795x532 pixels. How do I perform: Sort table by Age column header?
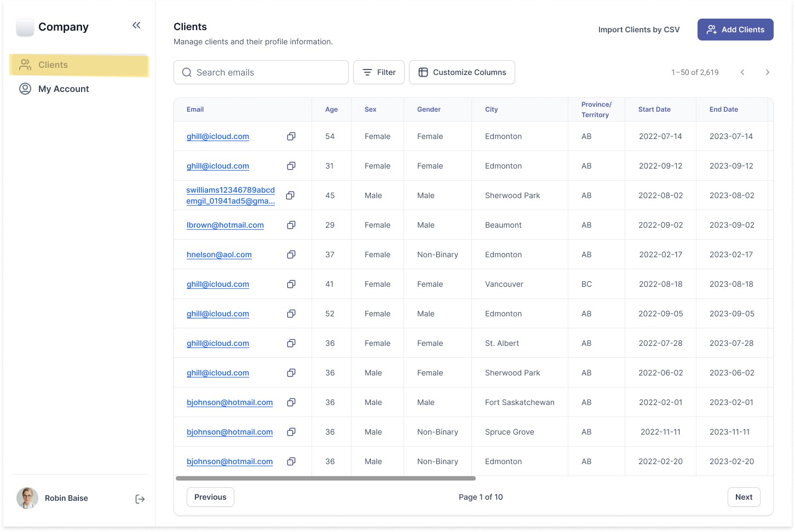point(331,109)
